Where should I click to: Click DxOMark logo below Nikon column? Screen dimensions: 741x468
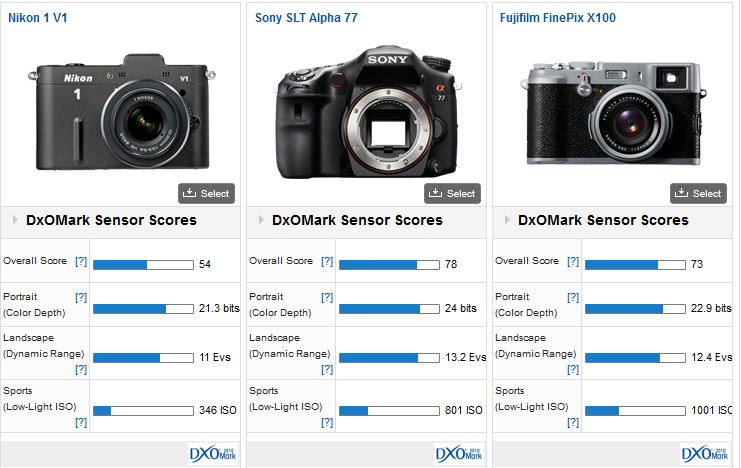213,454
